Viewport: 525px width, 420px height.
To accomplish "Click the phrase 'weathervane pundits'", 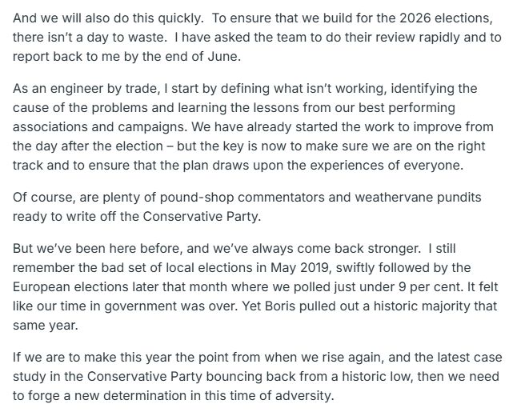I will 419,197.
